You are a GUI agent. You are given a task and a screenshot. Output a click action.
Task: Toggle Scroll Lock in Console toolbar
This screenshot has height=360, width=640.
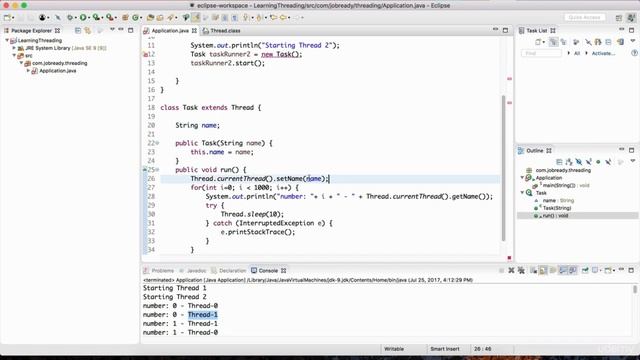click(543, 270)
